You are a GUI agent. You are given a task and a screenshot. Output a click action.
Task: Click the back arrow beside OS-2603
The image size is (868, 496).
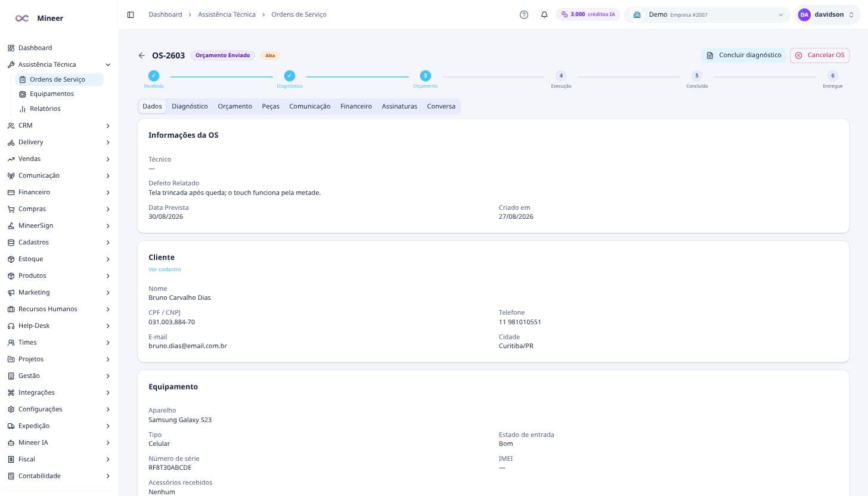(x=141, y=55)
